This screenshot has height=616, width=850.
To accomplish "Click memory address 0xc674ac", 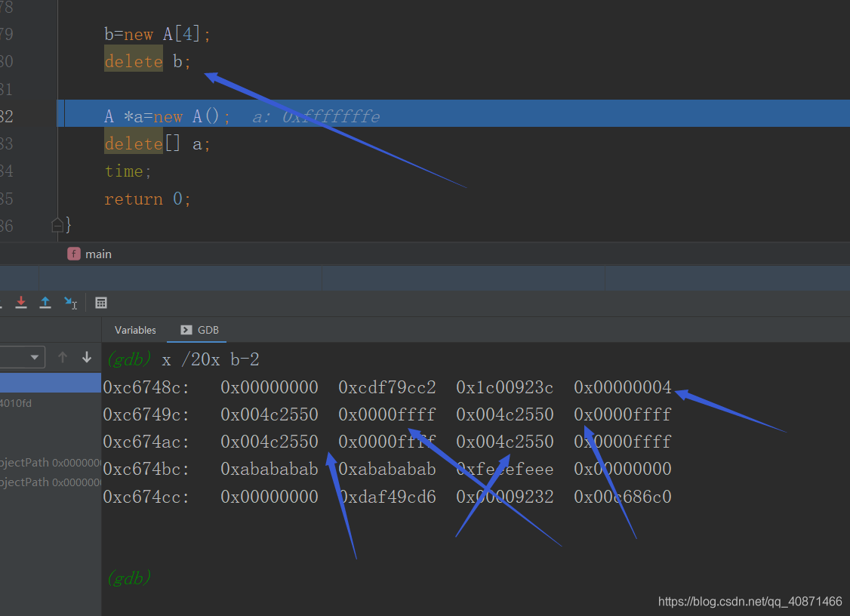I will (146, 442).
